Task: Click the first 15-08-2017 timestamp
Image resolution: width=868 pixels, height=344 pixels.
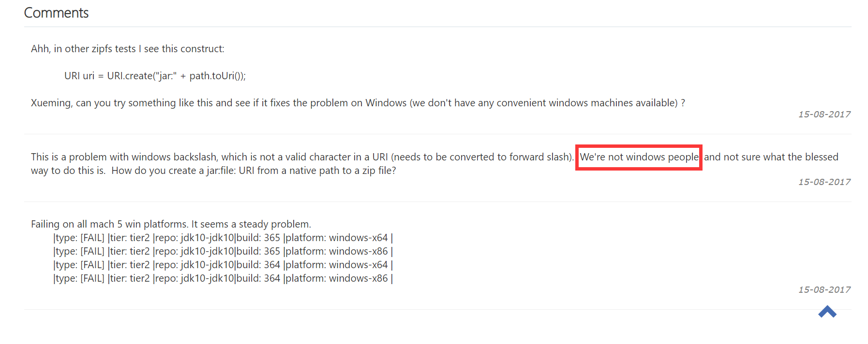Action: click(824, 114)
